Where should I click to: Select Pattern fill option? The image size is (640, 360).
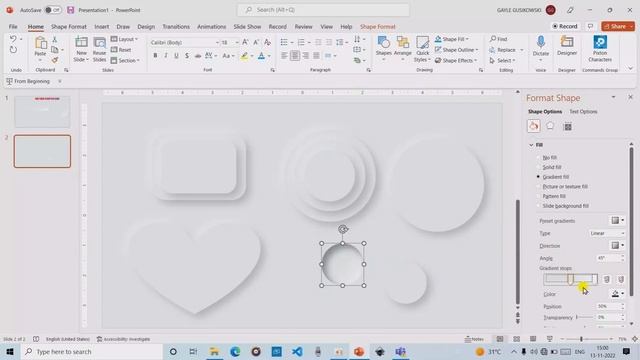(x=553, y=196)
